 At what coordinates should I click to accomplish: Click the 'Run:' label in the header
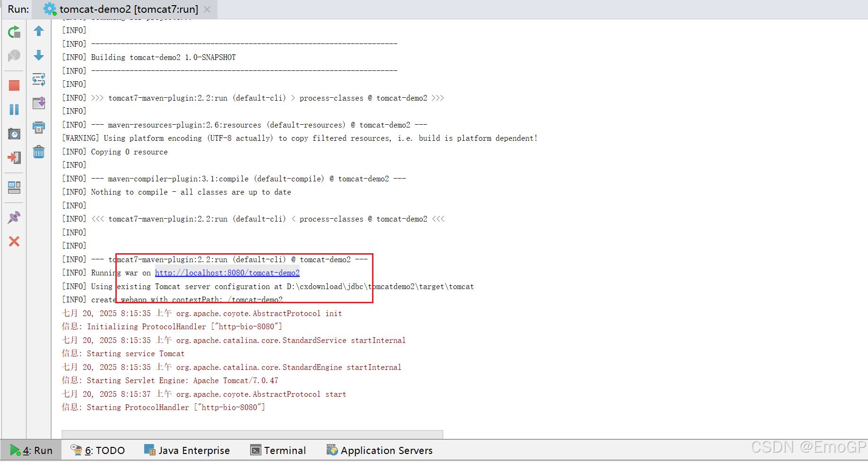click(18, 9)
